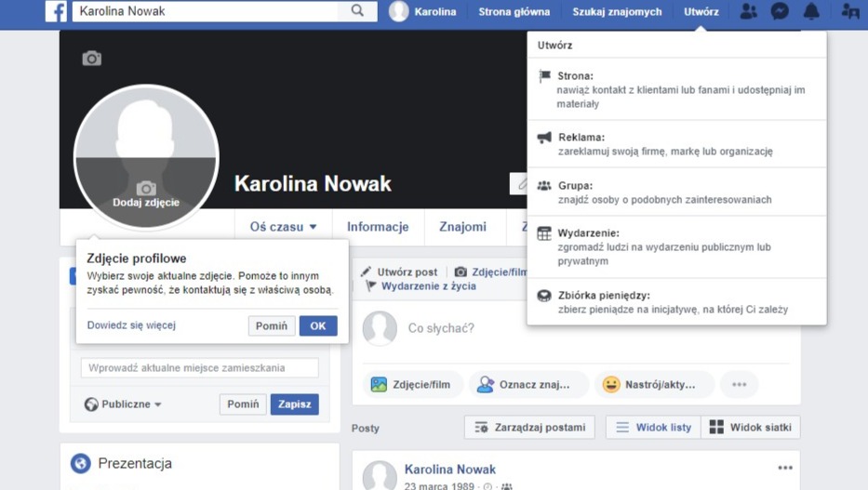This screenshot has height=490, width=868.
Task: Click Dodaj zdjęcie on profile picture
Action: tap(146, 194)
